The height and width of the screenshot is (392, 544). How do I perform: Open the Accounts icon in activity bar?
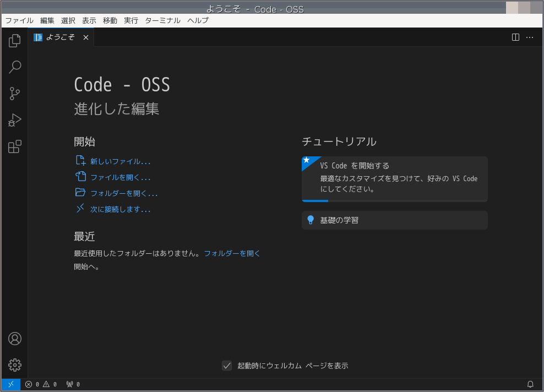14,339
